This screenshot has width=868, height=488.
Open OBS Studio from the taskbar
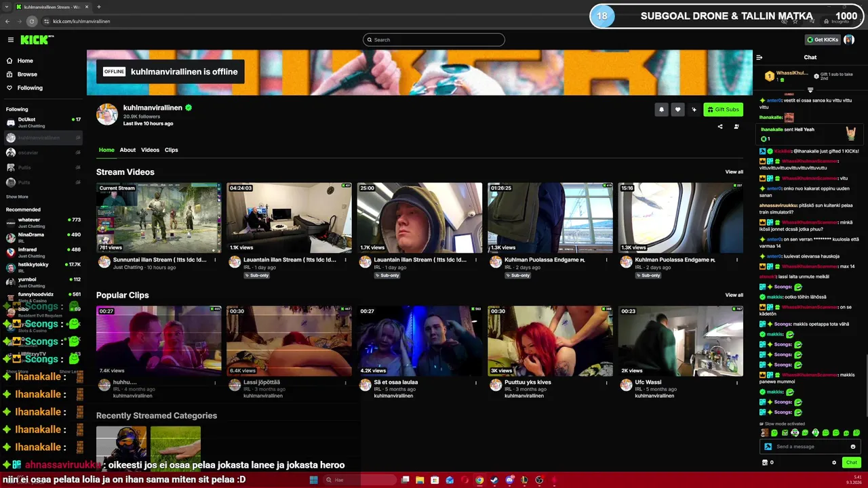click(539, 480)
